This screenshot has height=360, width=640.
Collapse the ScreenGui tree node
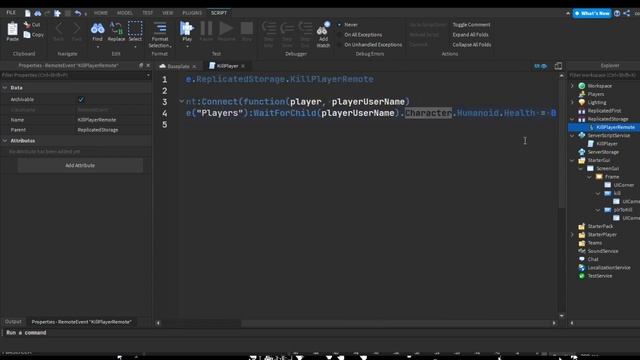coord(581,169)
